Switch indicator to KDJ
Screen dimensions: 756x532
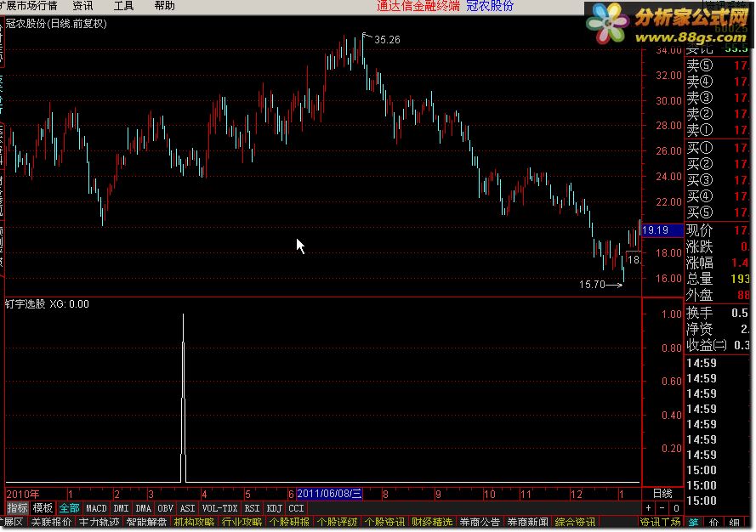click(x=274, y=508)
